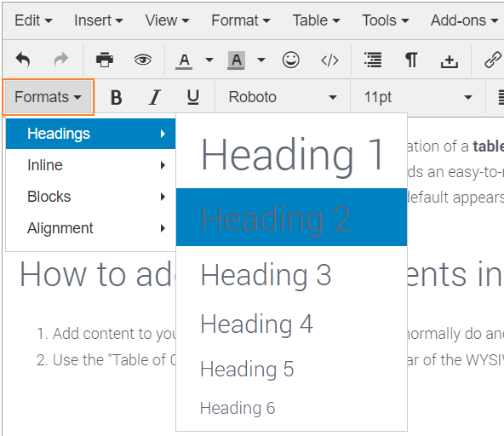Toggle Underline formatting

tap(193, 98)
